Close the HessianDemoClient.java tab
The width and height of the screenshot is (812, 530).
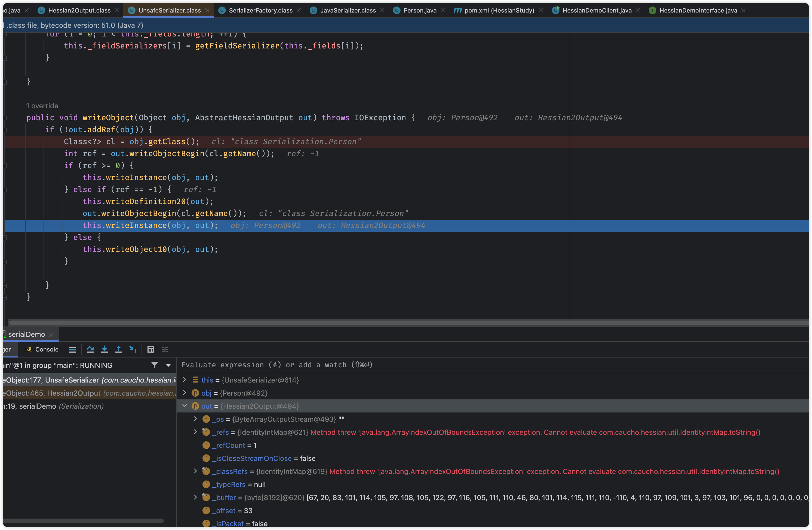[638, 10]
